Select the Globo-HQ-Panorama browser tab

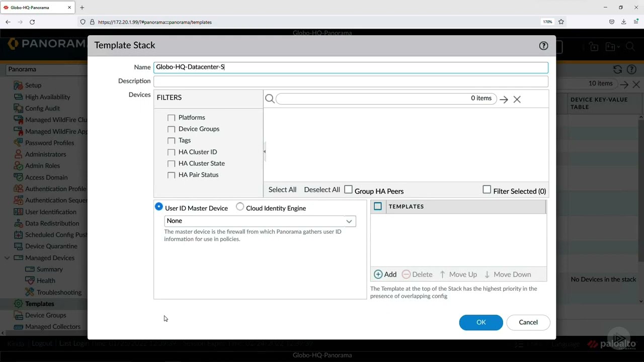tap(38, 8)
